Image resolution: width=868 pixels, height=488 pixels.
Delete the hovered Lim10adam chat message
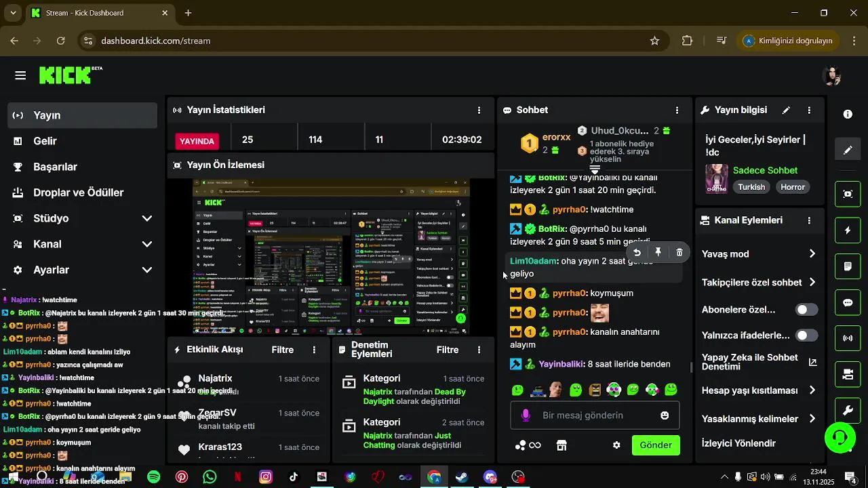point(679,252)
